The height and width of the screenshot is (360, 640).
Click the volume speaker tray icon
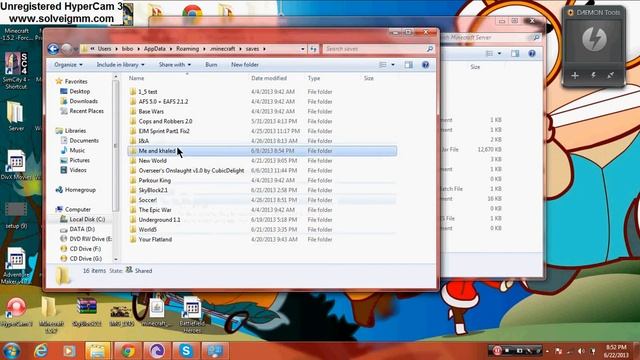581,351
